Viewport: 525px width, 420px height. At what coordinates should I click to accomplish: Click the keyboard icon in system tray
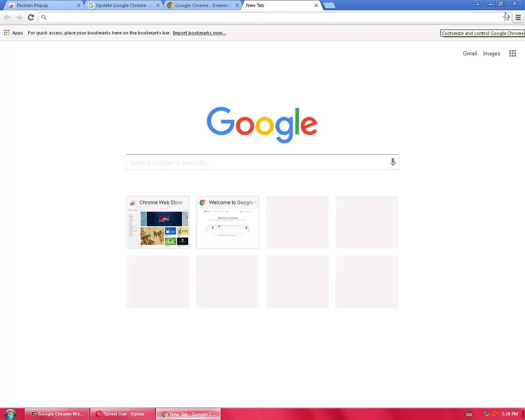pyautogui.click(x=469, y=414)
